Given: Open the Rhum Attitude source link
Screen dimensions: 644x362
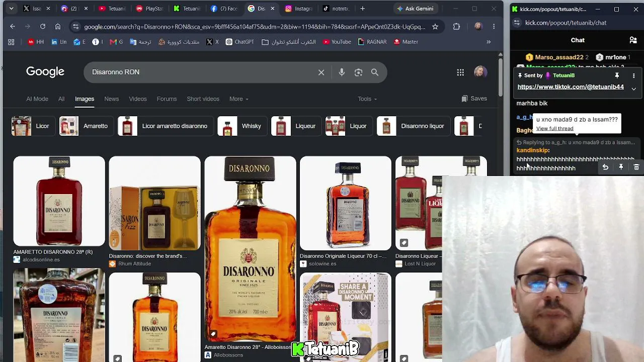Looking at the screenshot, I should tap(134, 264).
